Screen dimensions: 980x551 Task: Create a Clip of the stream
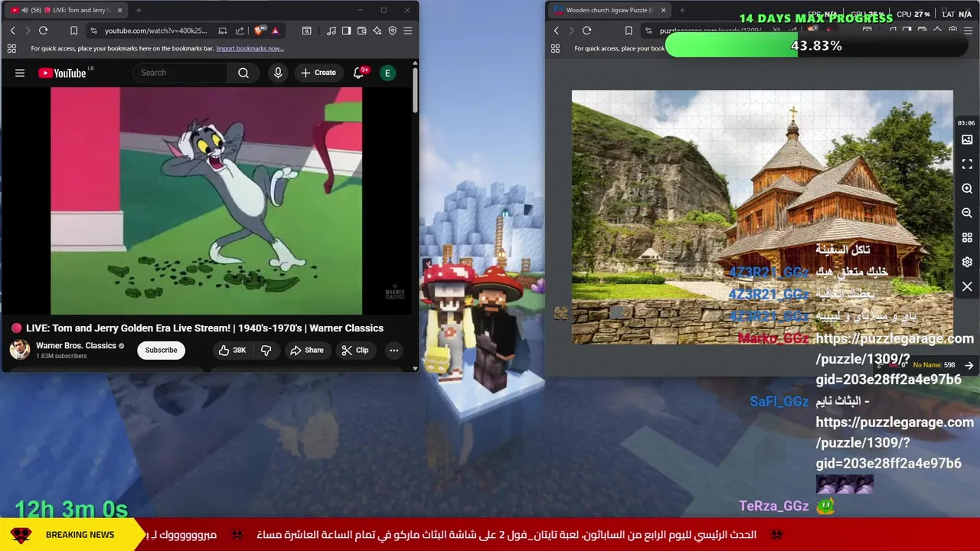[x=355, y=350]
